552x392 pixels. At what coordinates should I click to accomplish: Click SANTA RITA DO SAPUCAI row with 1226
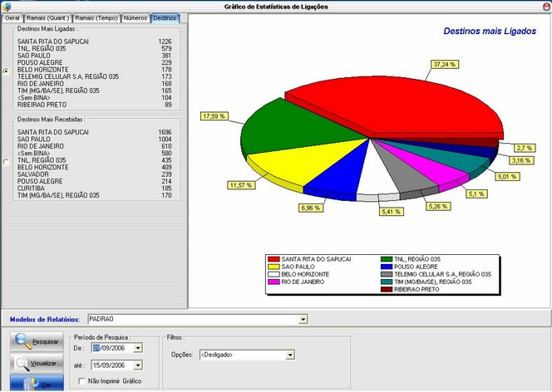[94, 42]
